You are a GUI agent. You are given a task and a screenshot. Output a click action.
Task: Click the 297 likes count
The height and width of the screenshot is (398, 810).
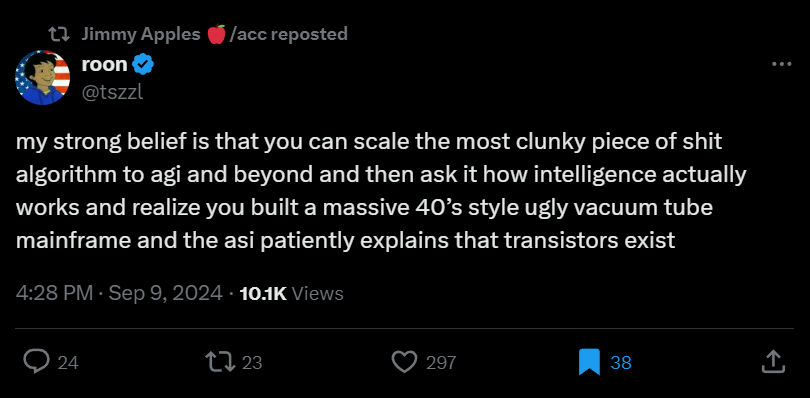tap(441, 363)
